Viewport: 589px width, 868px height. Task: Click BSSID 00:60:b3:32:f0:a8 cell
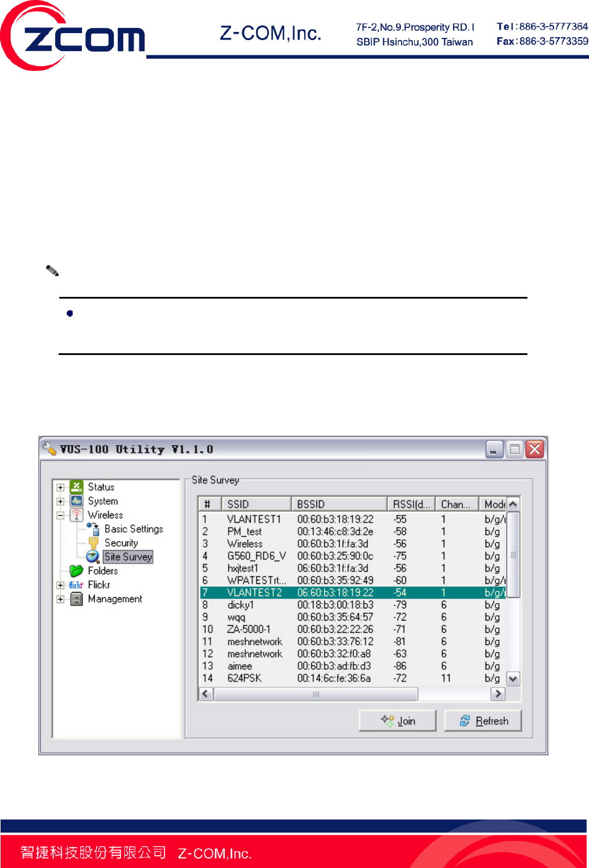(334, 654)
